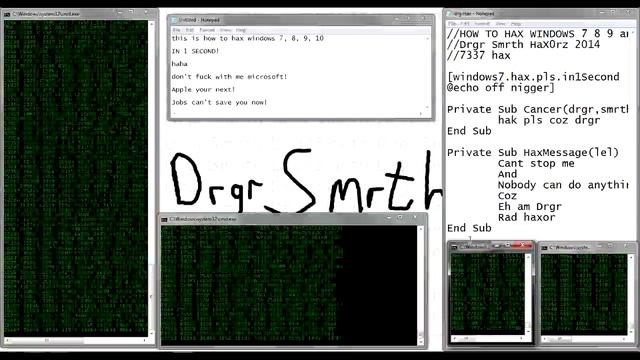The image size is (640, 360).
Task: Close the tallest Command Prompt window
Action: [x=146, y=13]
